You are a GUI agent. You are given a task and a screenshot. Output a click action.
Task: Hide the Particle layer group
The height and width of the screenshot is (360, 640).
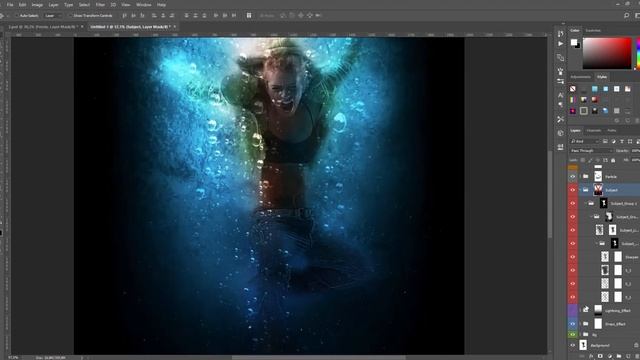coord(573,177)
